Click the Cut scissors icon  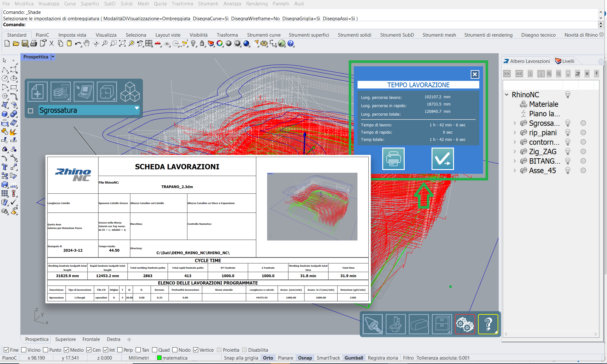[52, 44]
